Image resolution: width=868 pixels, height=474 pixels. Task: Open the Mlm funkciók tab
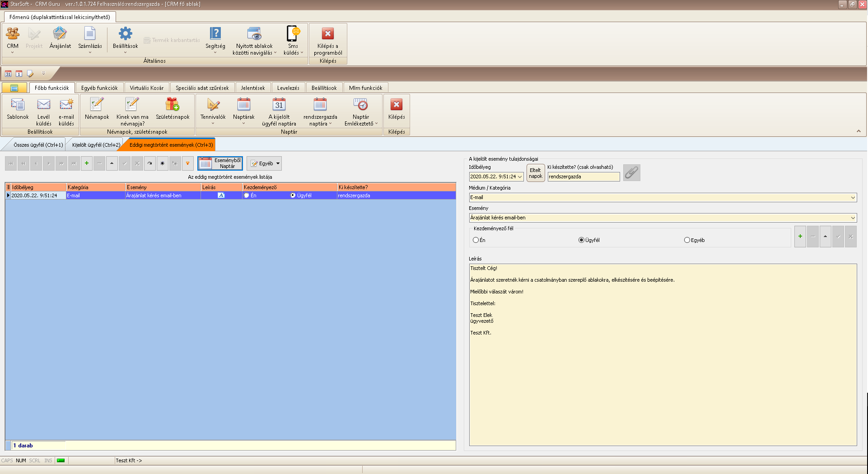[x=366, y=88]
